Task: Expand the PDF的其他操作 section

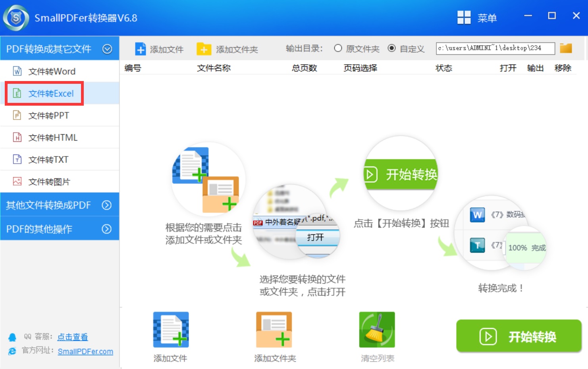Action: click(x=106, y=229)
